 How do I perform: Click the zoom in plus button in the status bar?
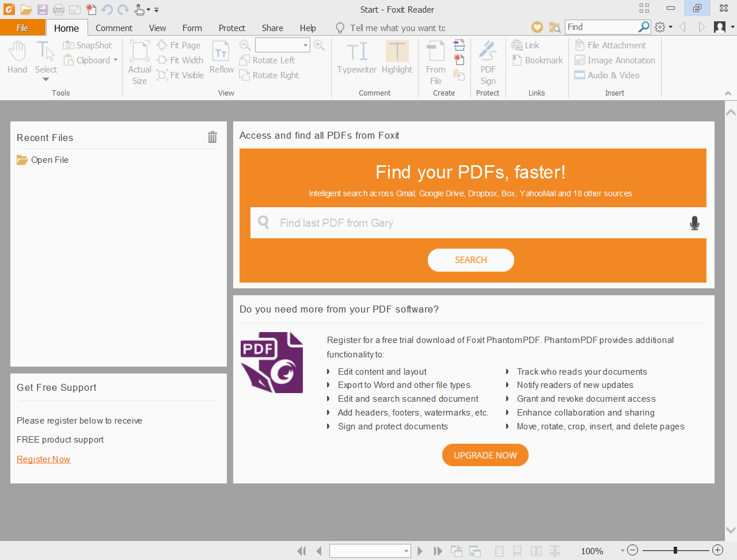coord(717,550)
